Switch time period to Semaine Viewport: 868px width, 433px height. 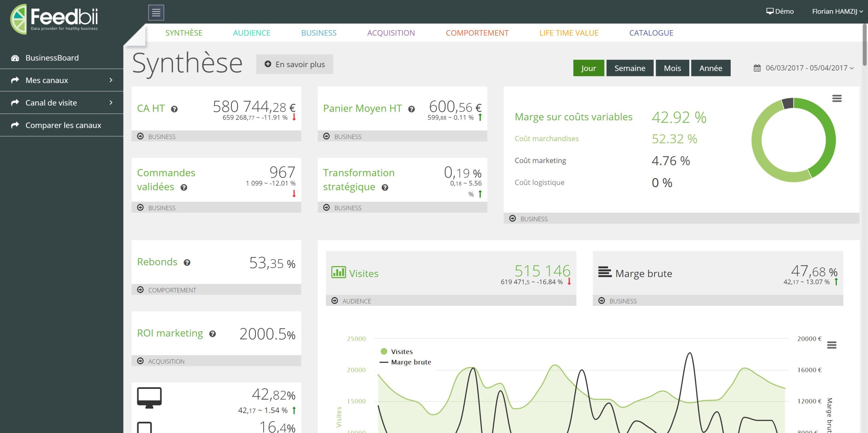click(630, 68)
